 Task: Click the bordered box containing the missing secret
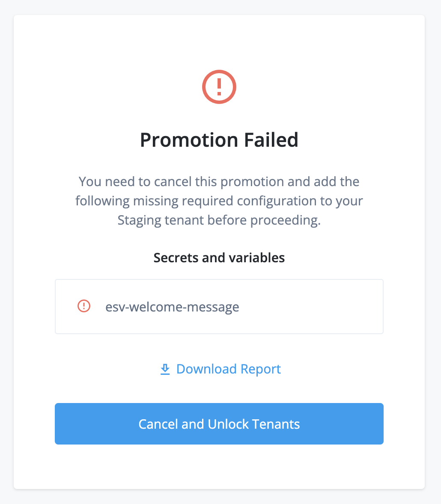[x=219, y=306]
